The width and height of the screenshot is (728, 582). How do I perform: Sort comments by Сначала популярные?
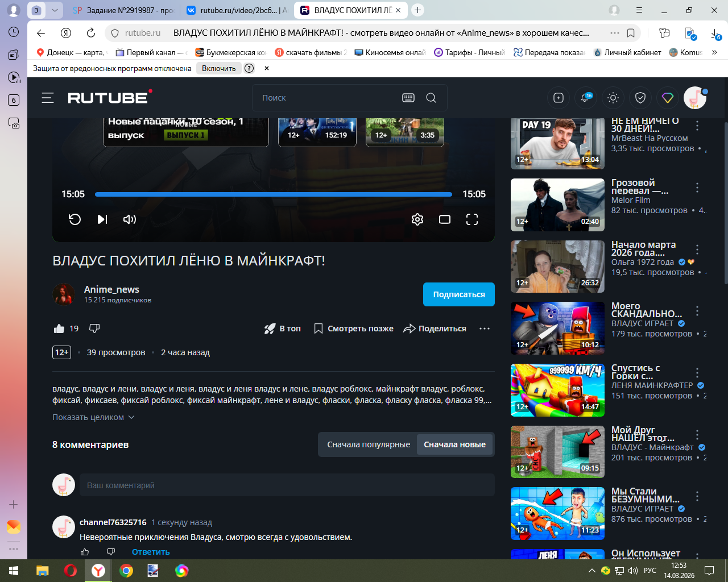click(369, 444)
